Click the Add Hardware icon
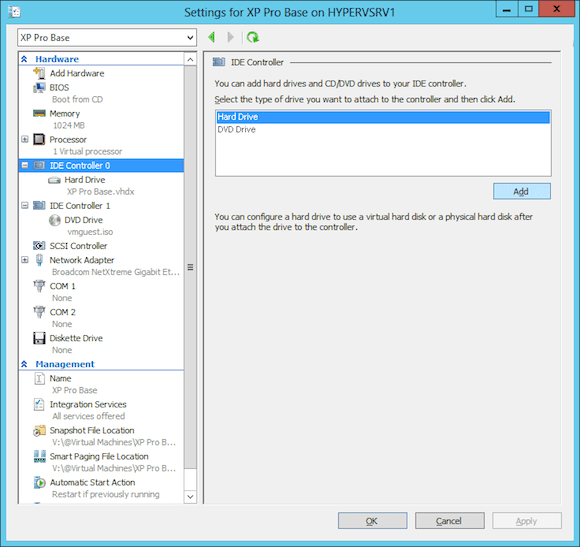This screenshot has width=580, height=547. point(39,73)
